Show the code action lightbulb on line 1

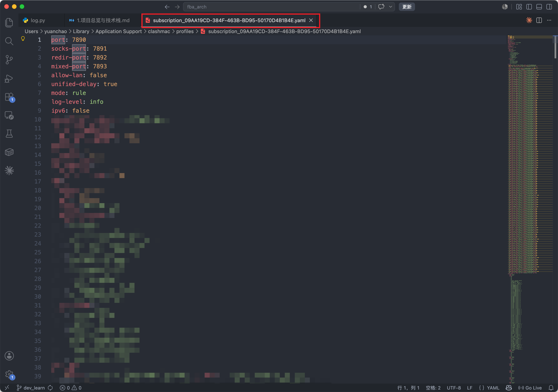[x=23, y=39]
